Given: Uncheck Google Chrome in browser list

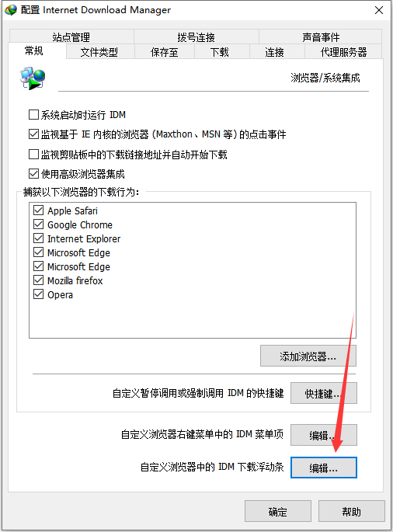Looking at the screenshot, I should tap(38, 224).
